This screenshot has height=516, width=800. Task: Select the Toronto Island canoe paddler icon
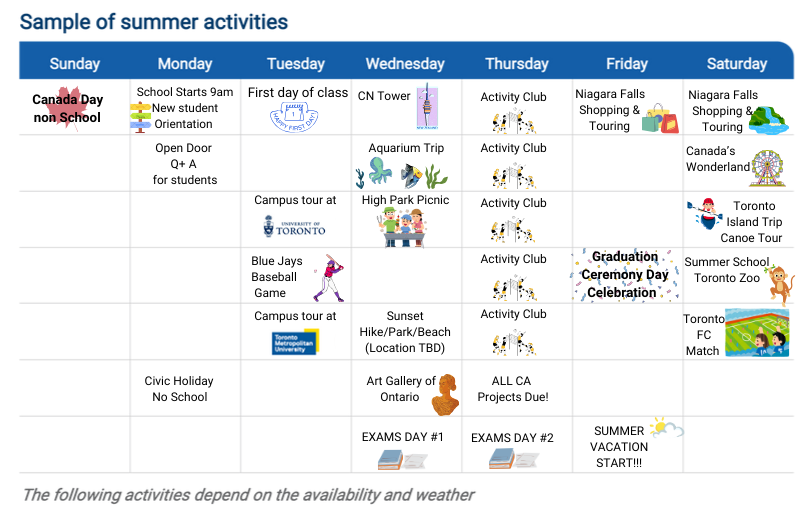[706, 213]
